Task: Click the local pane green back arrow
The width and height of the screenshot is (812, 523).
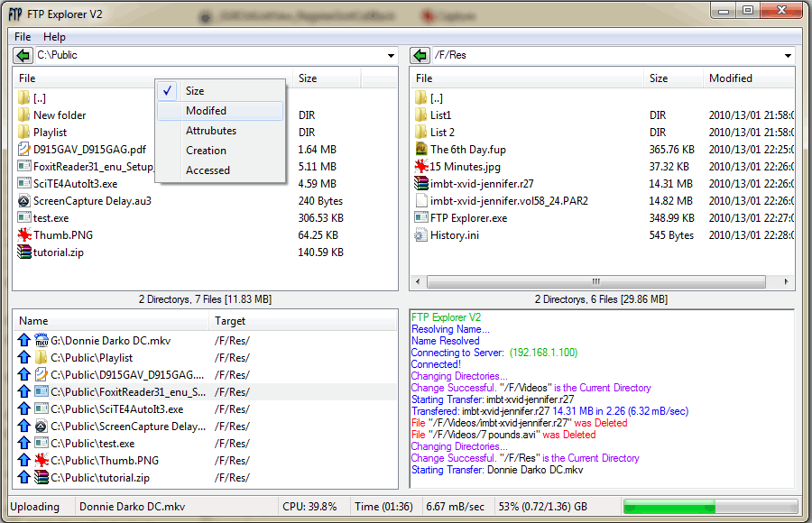Action: point(23,55)
